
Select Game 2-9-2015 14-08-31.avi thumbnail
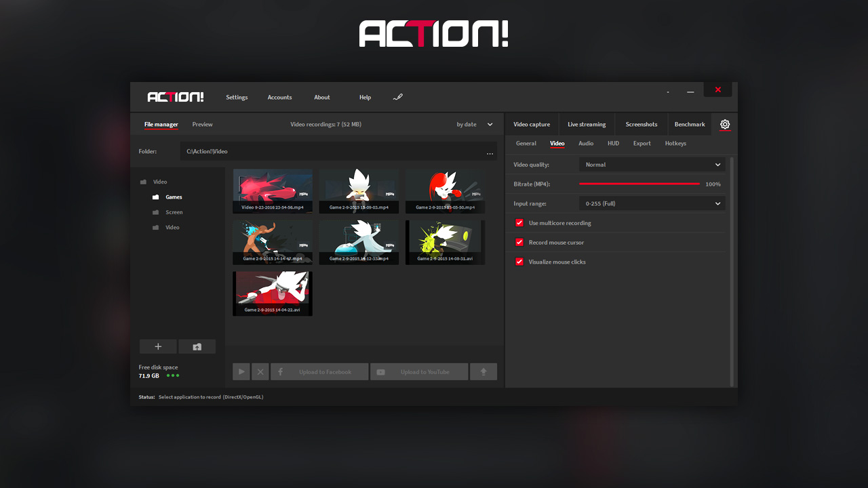[x=446, y=242]
